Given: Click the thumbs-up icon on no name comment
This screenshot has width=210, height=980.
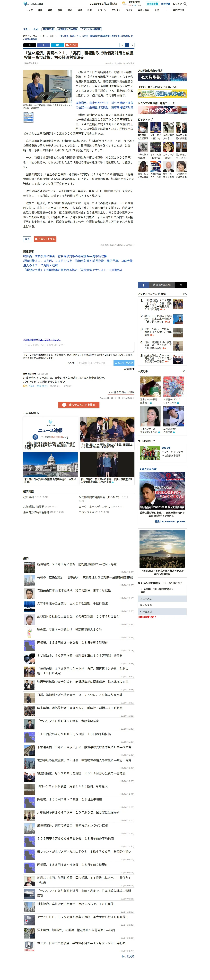Looking at the screenshot, I should (24, 386).
